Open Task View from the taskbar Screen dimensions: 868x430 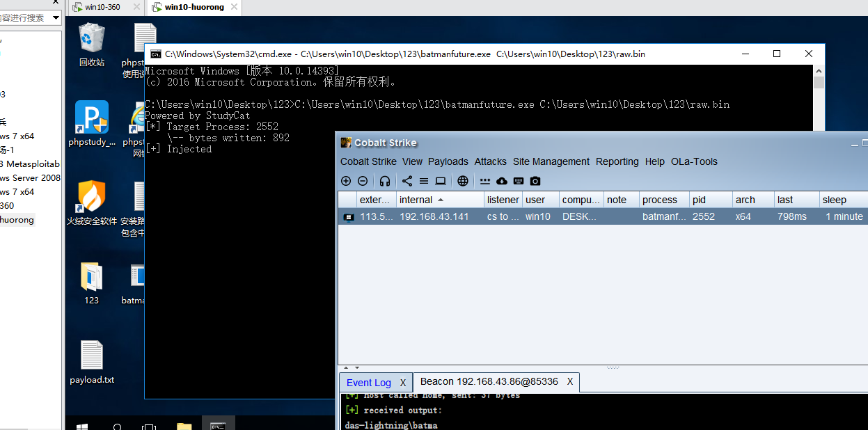149,427
